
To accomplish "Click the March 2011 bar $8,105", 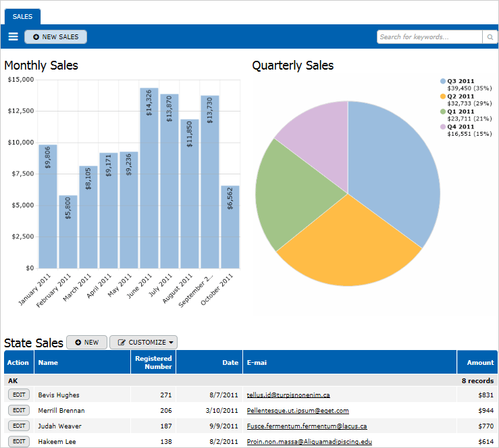I will point(88,217).
